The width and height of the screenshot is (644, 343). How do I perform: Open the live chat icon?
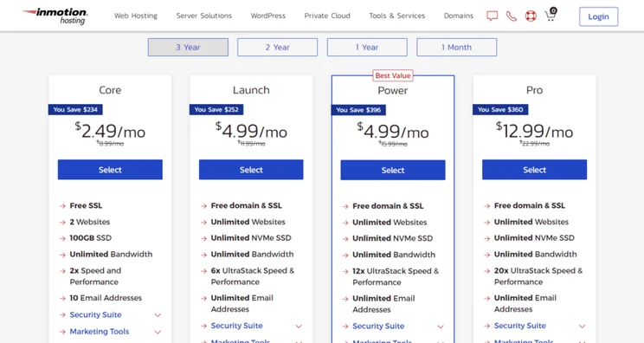(492, 16)
